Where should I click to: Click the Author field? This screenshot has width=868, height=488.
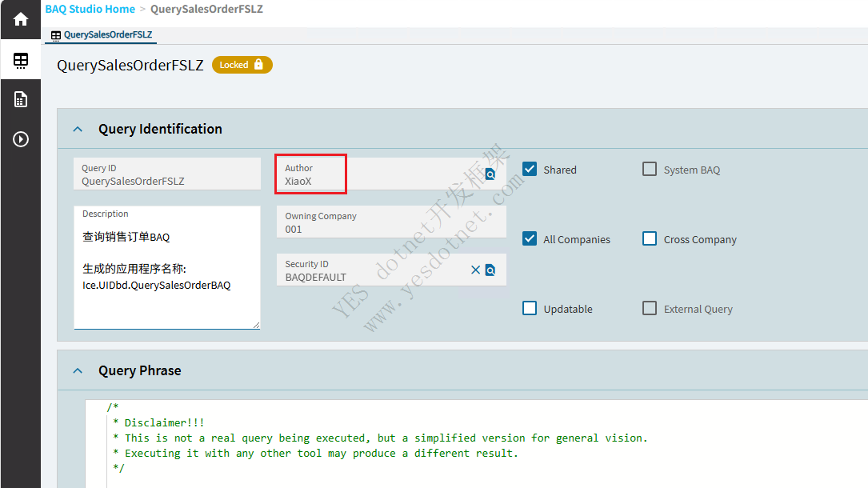376,181
